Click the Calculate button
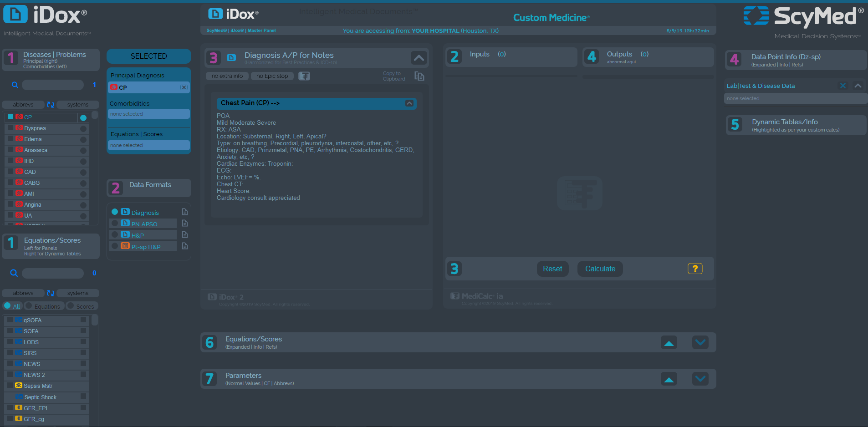 600,269
